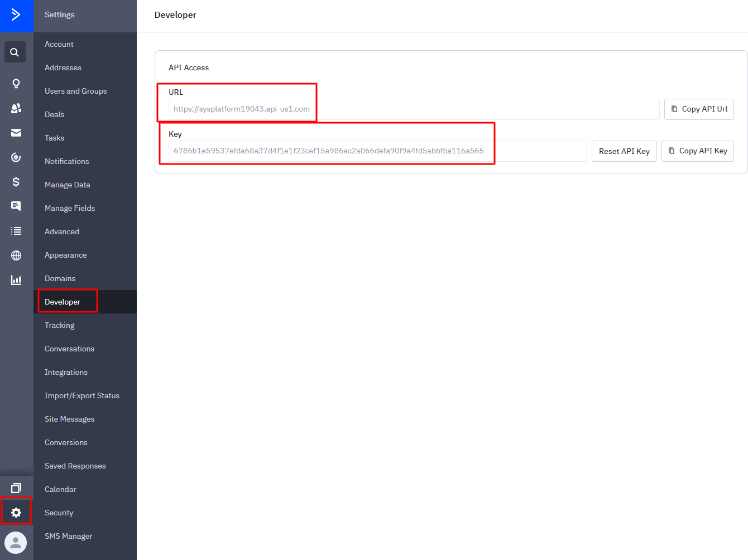Click the Developer page title
The width and height of the screenshot is (748, 560).
[175, 15]
